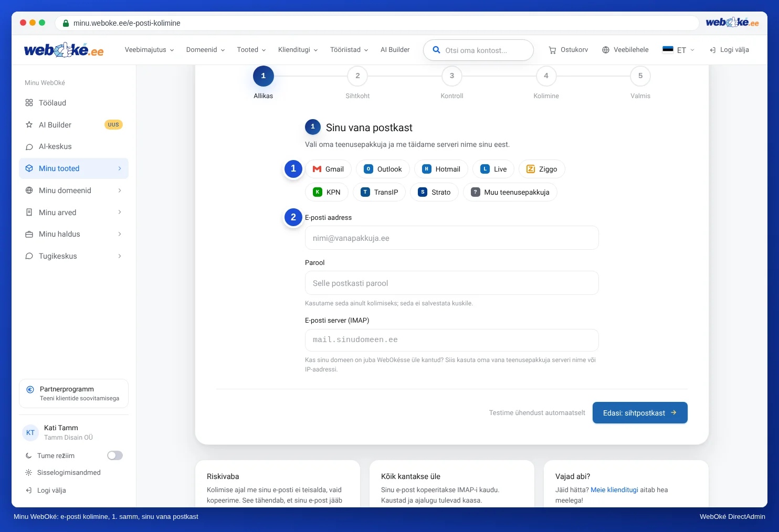
Task: Open Sisselogimisandmed gear icon
Action: (x=29, y=473)
